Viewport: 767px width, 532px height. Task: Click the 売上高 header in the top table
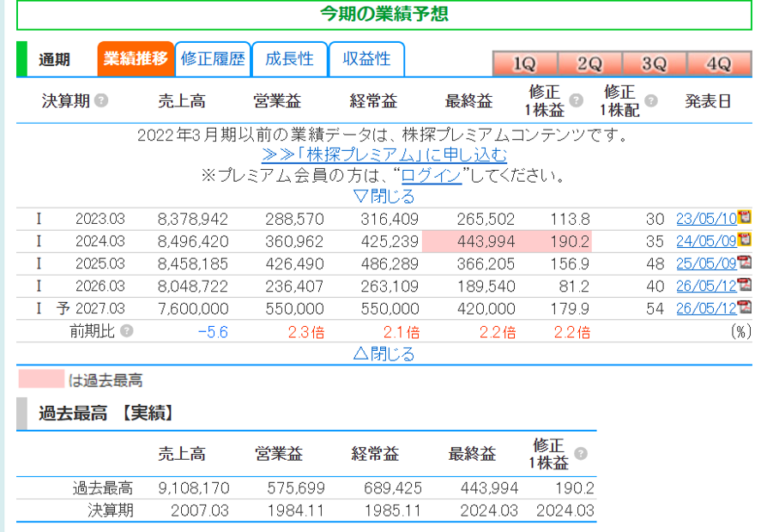(182, 101)
